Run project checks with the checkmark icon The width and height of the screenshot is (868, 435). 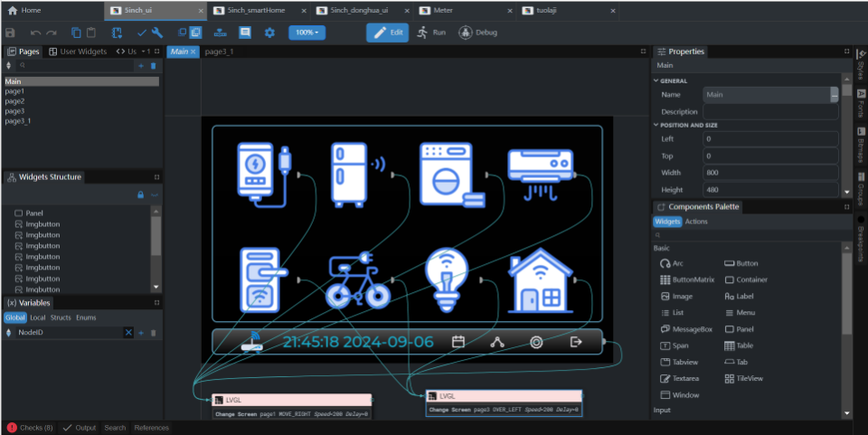(x=142, y=33)
